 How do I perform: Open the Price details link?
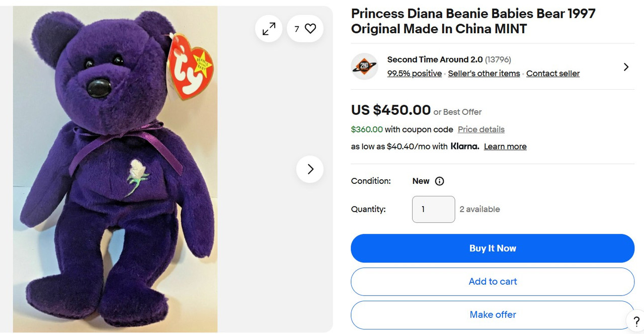[481, 129]
